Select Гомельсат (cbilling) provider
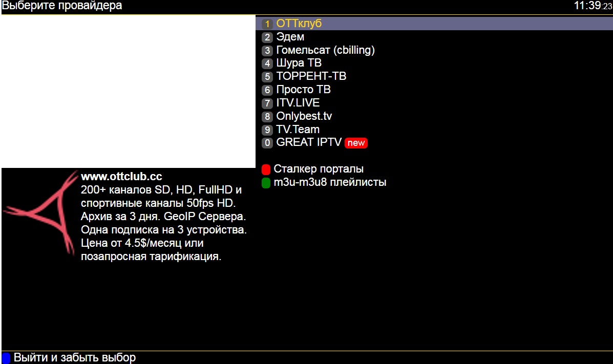 [325, 50]
